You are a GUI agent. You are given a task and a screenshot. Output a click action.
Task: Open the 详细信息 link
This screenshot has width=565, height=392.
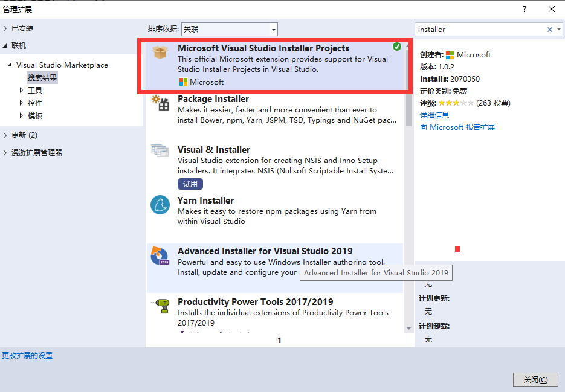[x=434, y=115]
